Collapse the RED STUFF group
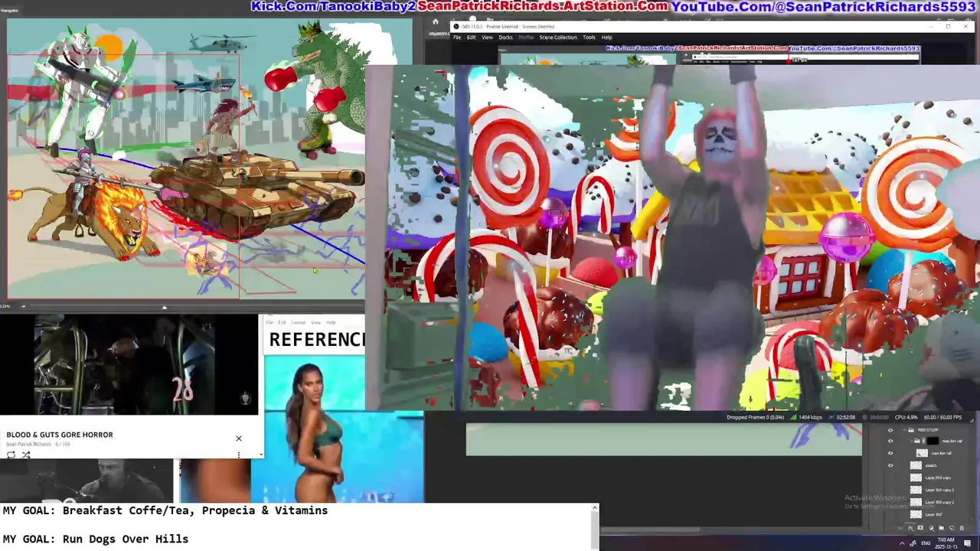This screenshot has height=551, width=980. 905,430
